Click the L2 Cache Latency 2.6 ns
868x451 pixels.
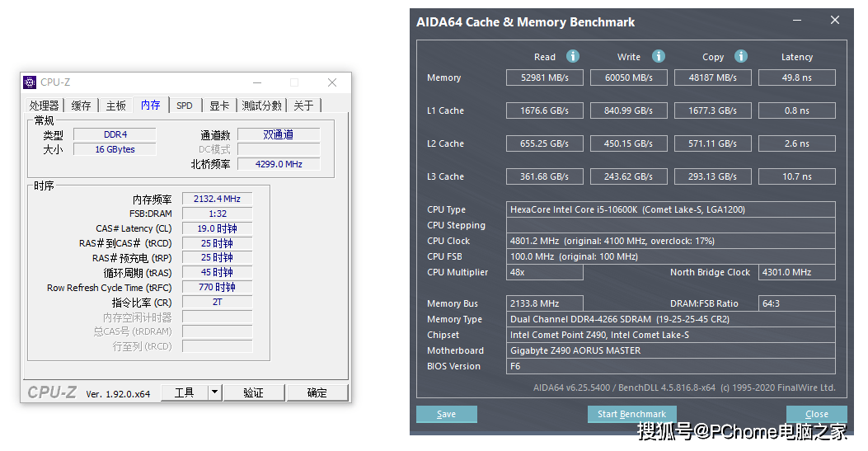point(797,143)
